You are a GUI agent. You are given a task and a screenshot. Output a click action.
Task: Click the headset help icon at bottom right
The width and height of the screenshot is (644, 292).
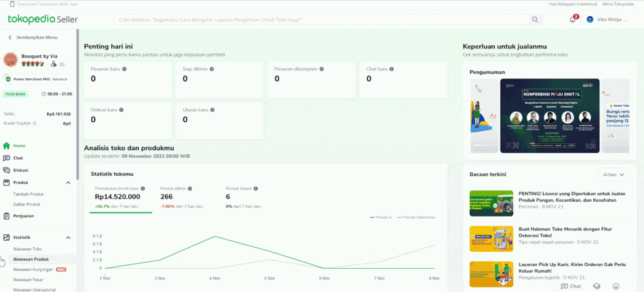[x=597, y=286]
